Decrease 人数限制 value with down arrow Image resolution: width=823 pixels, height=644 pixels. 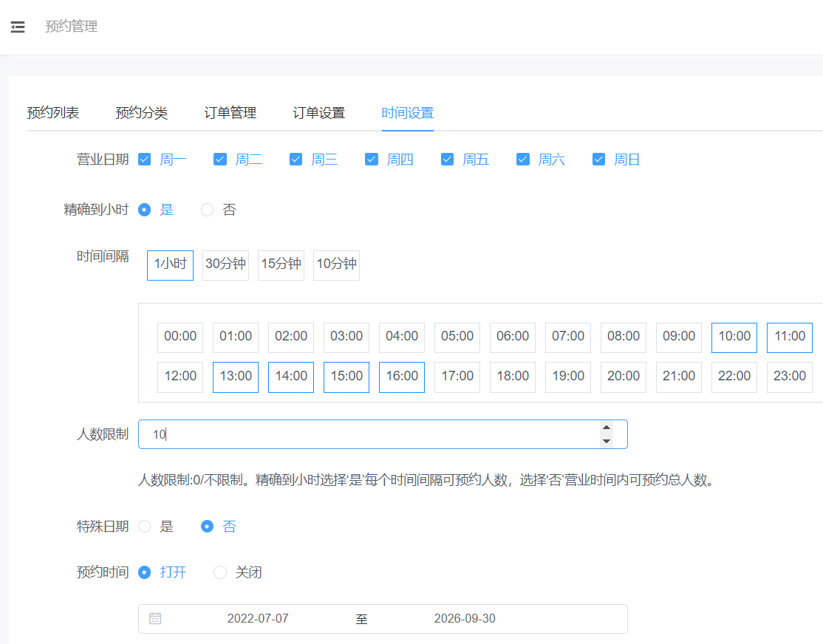pos(607,441)
